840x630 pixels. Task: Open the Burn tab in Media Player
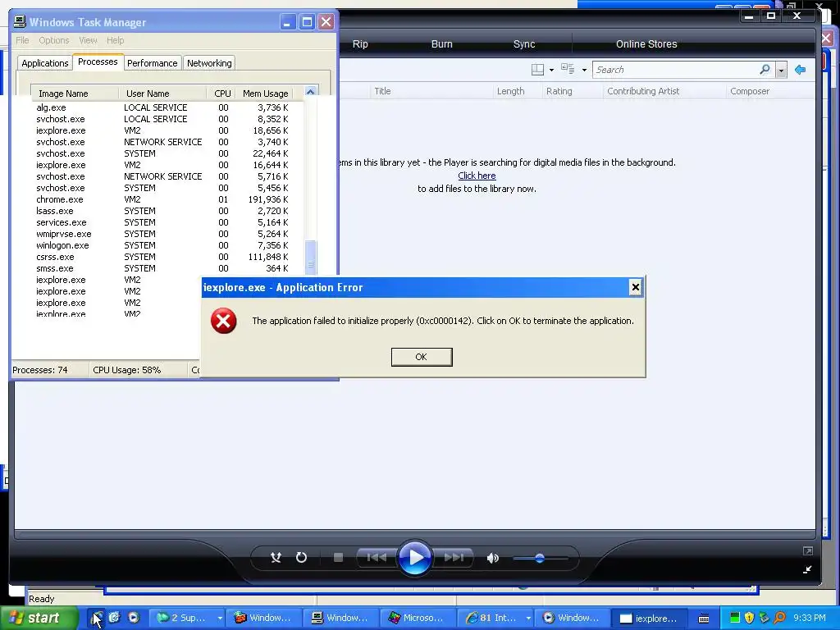442,44
